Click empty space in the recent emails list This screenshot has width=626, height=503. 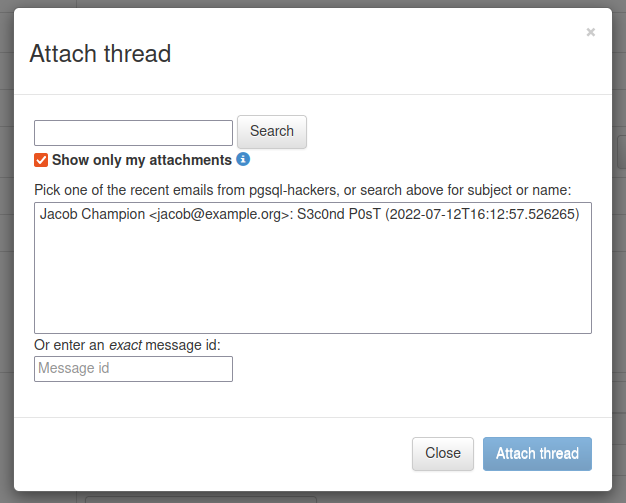(312, 285)
